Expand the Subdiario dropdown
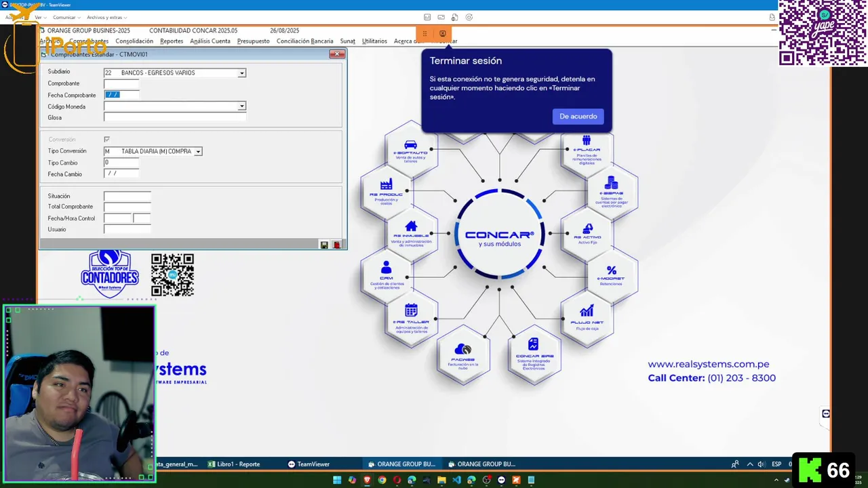 (241, 73)
